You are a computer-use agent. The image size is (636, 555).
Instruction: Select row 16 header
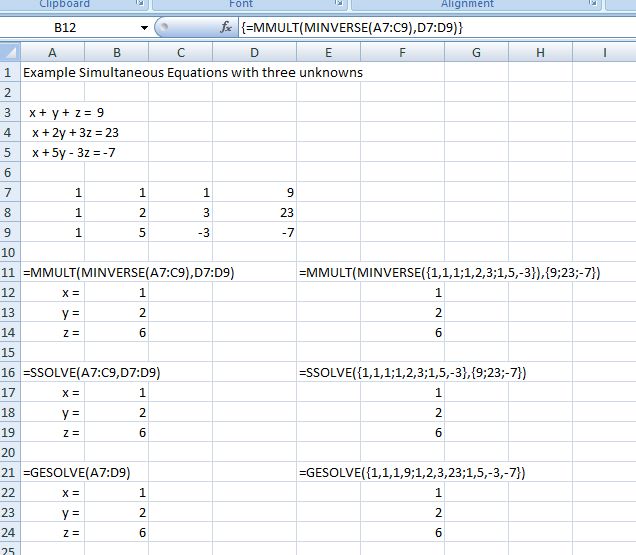point(8,372)
